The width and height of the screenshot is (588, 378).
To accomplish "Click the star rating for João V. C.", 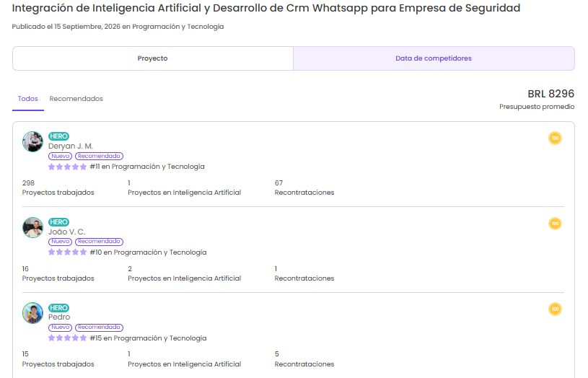I will (68, 252).
